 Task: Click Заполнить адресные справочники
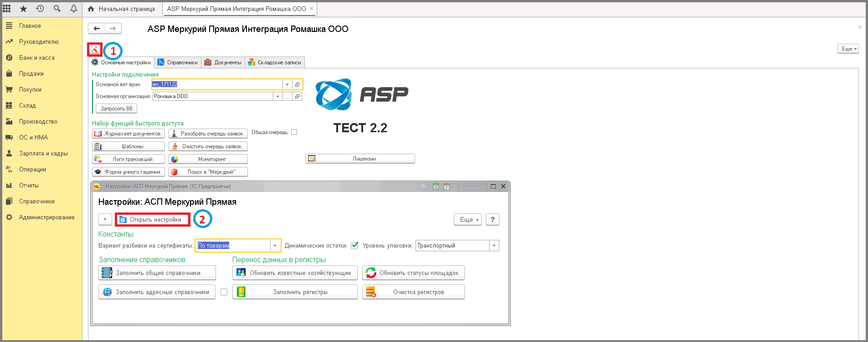click(x=157, y=292)
